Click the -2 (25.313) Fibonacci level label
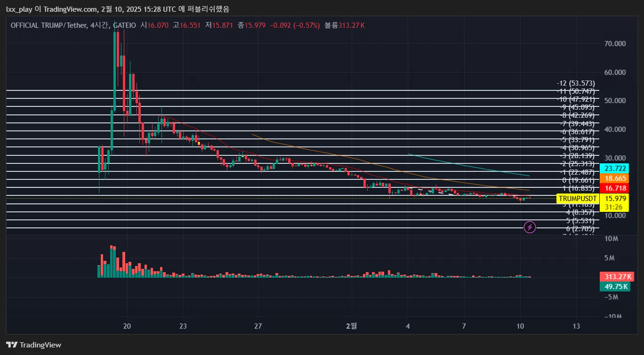Viewport: 644px width, 355px height. [x=577, y=164]
